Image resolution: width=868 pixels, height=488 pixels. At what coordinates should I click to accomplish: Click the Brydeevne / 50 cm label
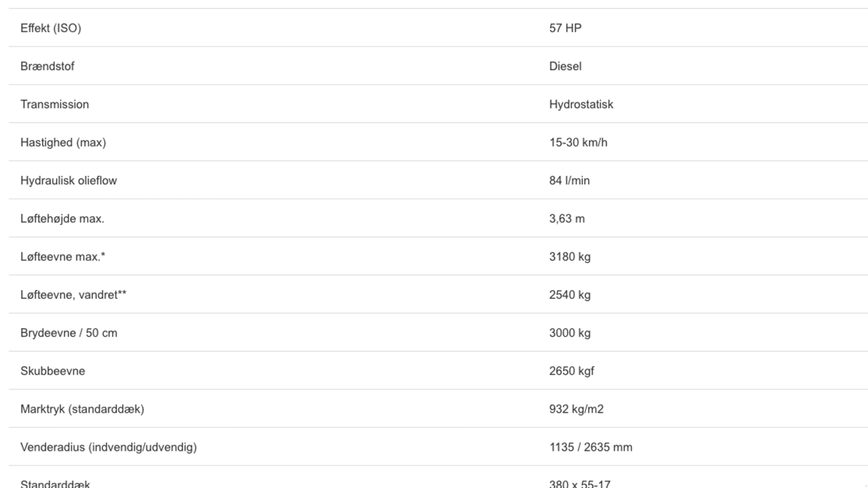68,333
